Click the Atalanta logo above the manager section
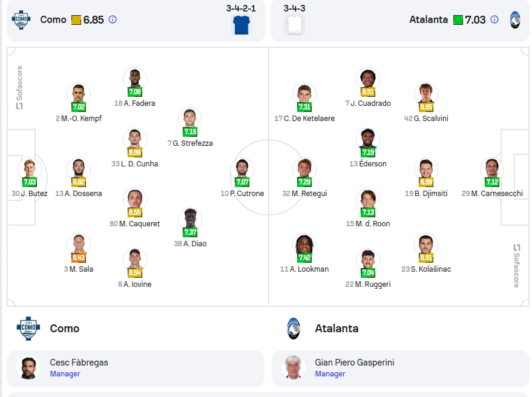Screen dimensions: 532x397 click(294, 329)
